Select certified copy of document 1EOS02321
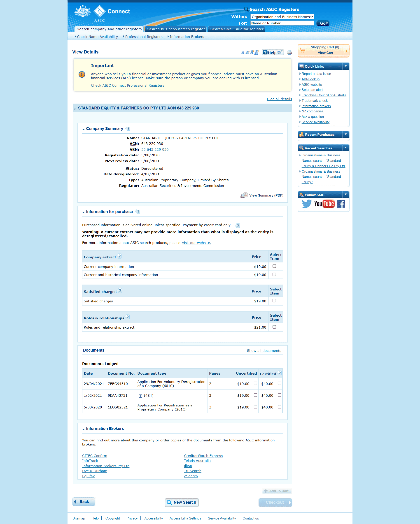Screen dimensions: 420x524 279,407
